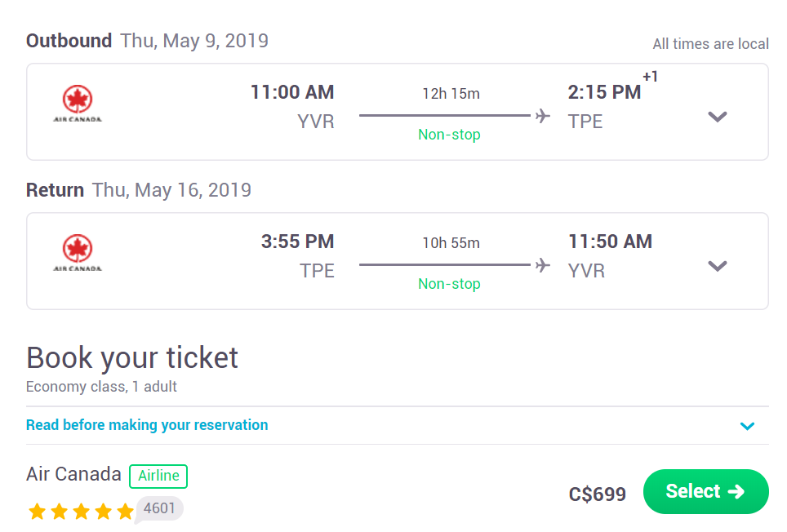The width and height of the screenshot is (787, 532).
Task: Click Air Canada logo on outbound flight
Action: coord(78,104)
